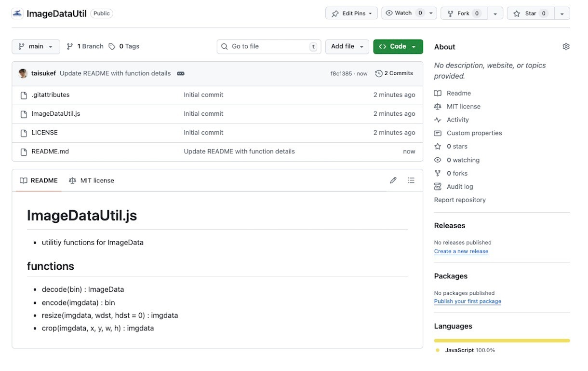Click the Tags icon link
The image size is (588, 371).
[x=112, y=47]
